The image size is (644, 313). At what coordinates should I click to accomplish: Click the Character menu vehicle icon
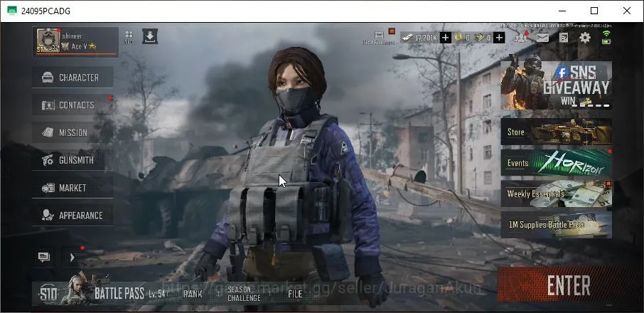(48, 78)
